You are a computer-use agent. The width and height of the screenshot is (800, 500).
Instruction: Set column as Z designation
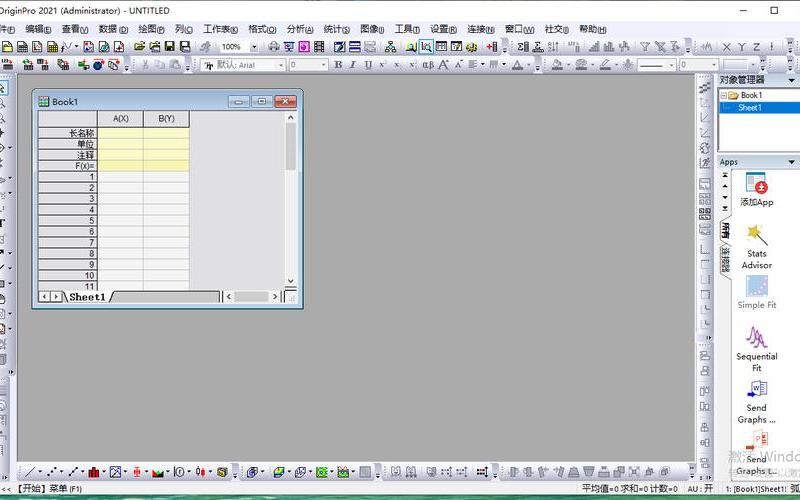757,47
